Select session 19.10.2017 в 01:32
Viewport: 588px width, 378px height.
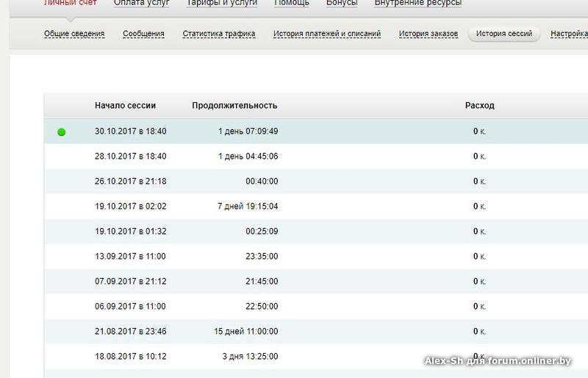131,231
